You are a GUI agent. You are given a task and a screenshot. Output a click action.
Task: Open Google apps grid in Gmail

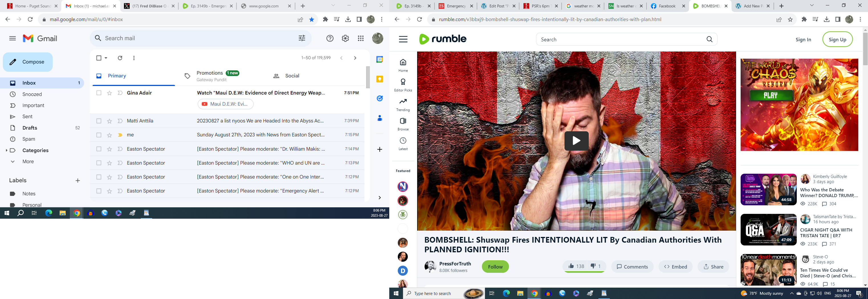[x=360, y=38]
